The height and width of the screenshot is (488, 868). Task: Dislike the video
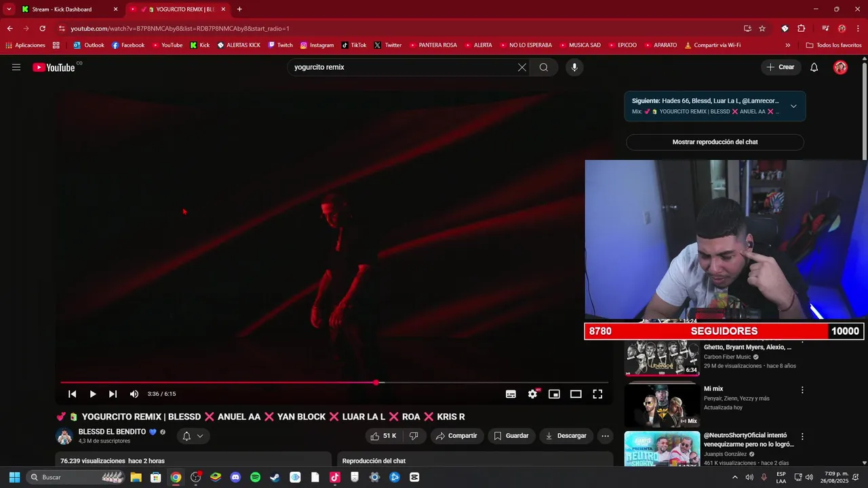pos(414,436)
